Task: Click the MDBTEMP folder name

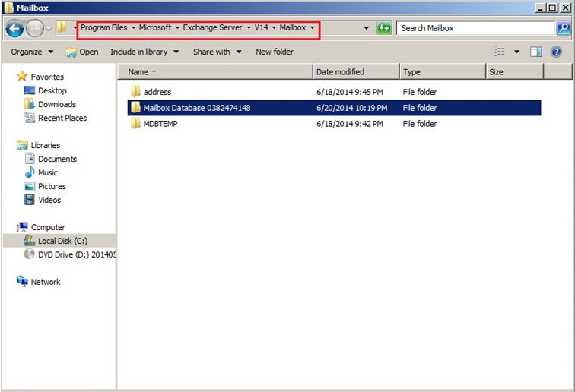Action: tap(160, 124)
